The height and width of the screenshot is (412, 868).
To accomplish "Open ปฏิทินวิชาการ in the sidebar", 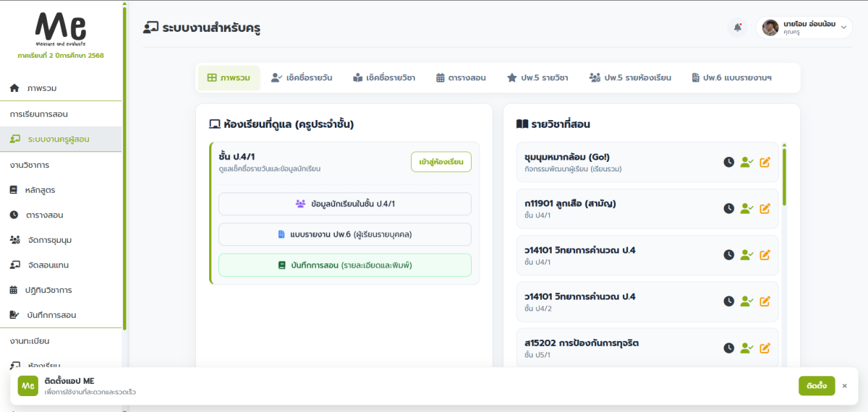I will click(61, 290).
